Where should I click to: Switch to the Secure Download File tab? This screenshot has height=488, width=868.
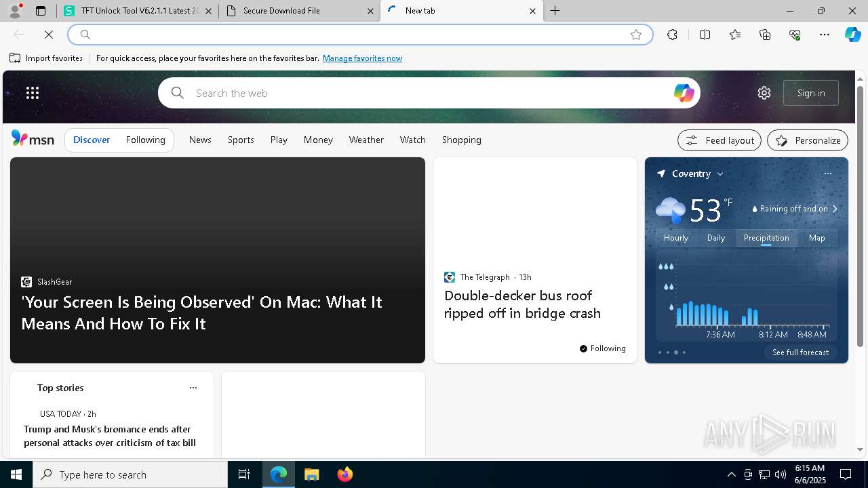298,11
